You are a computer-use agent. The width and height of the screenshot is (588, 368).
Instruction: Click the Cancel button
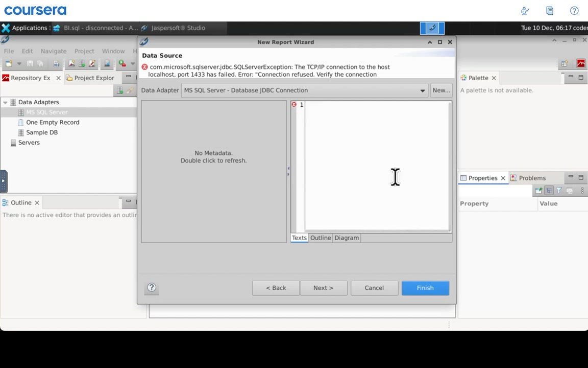point(374,288)
